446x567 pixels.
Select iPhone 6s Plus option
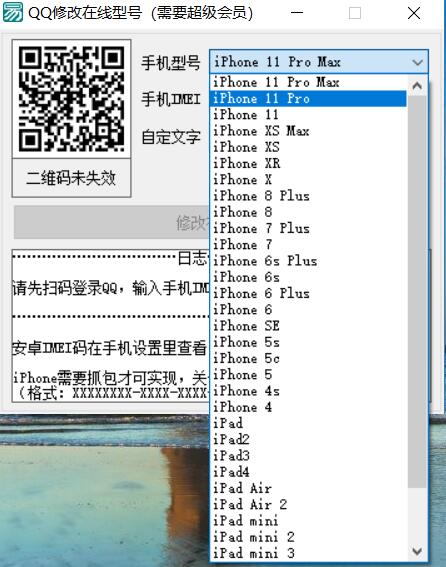[x=308, y=261]
